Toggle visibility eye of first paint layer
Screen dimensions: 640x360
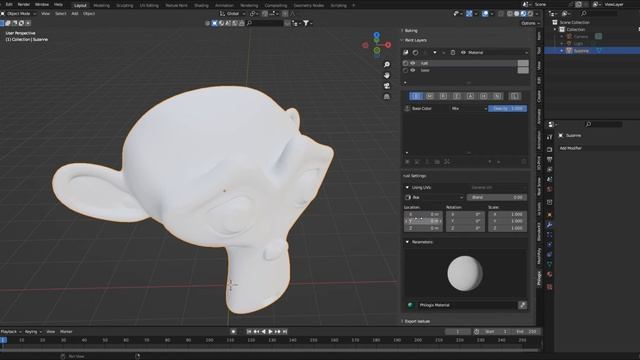pos(413,63)
